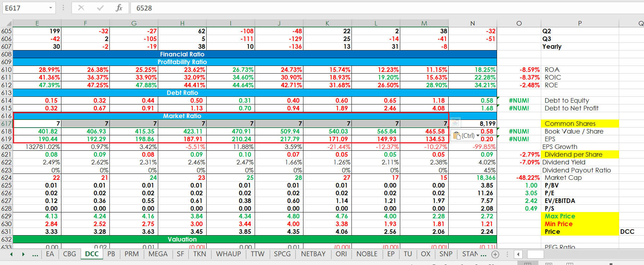Open the NETBAY sheet tab

point(313,254)
